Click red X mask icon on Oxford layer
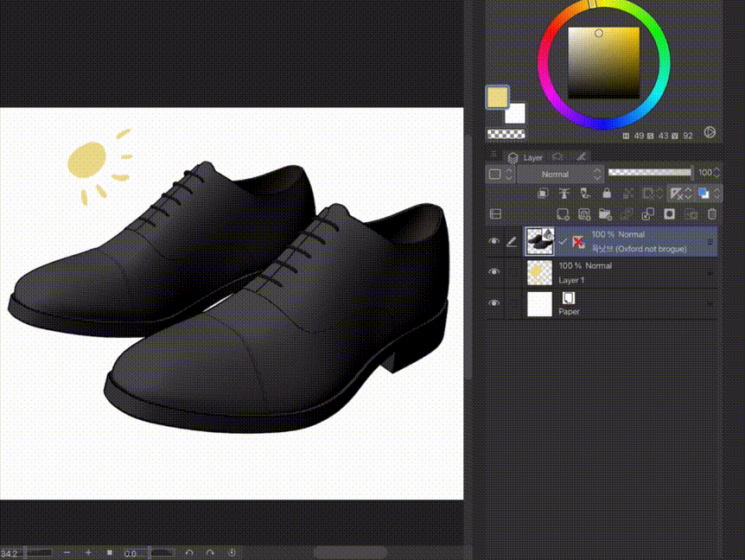The image size is (745, 560). pos(577,242)
